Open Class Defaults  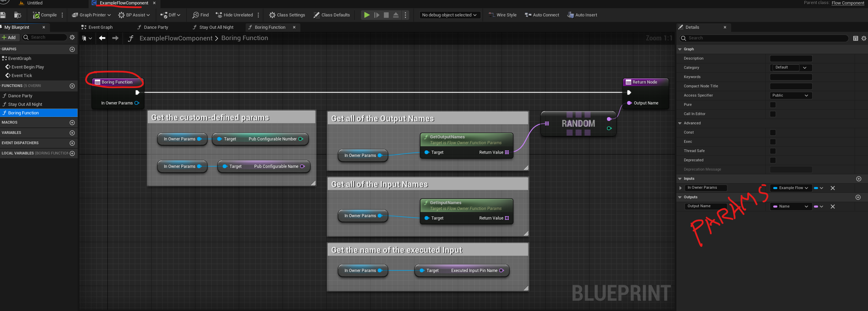[331, 15]
